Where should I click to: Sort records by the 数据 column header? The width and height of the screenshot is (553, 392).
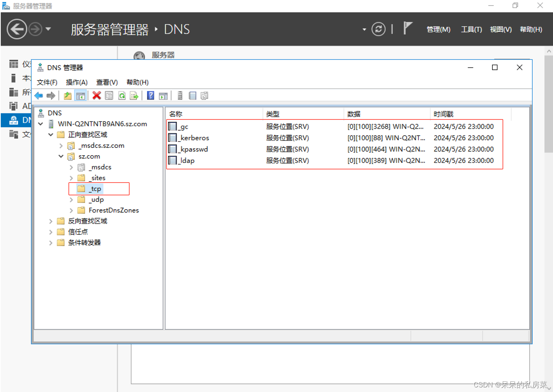[387, 114]
